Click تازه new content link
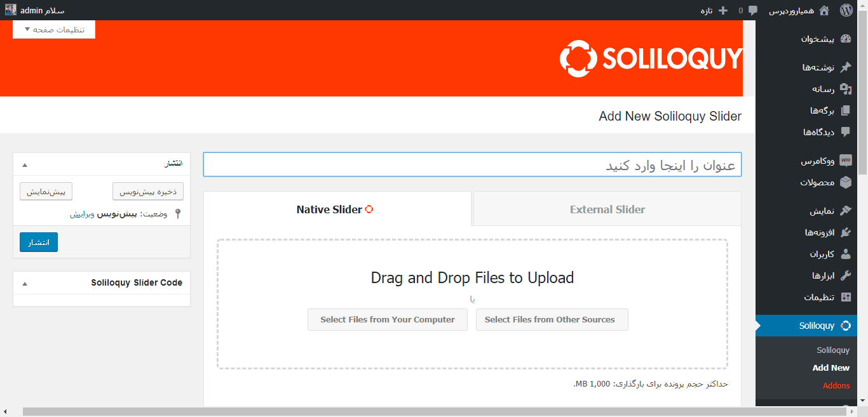 [x=706, y=11]
